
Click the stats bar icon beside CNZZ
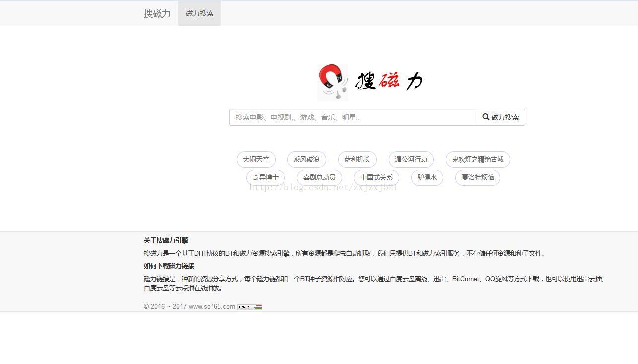pos(257,307)
